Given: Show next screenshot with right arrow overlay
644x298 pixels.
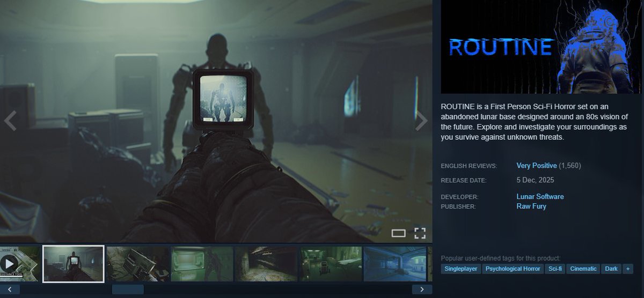Looking at the screenshot, I should tap(422, 121).
